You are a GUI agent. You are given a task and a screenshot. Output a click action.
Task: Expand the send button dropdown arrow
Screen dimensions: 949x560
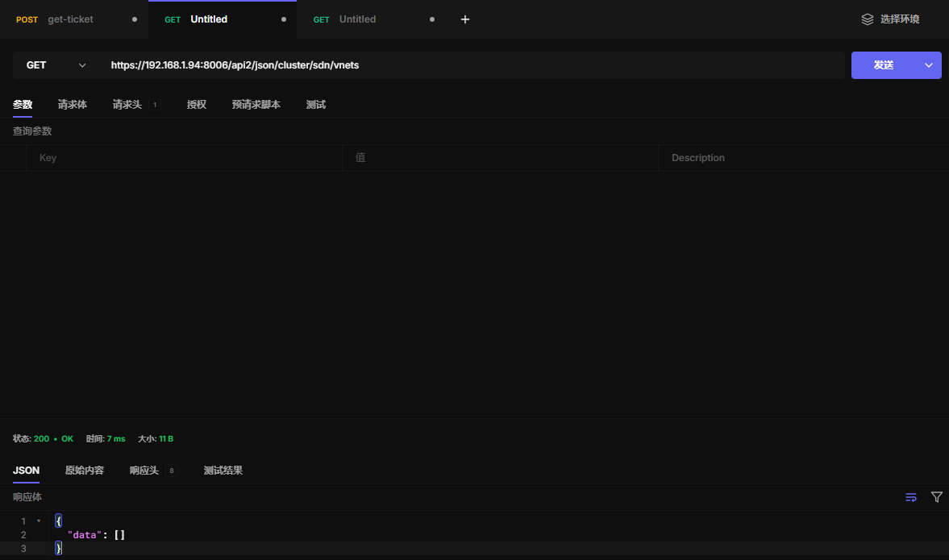(928, 65)
